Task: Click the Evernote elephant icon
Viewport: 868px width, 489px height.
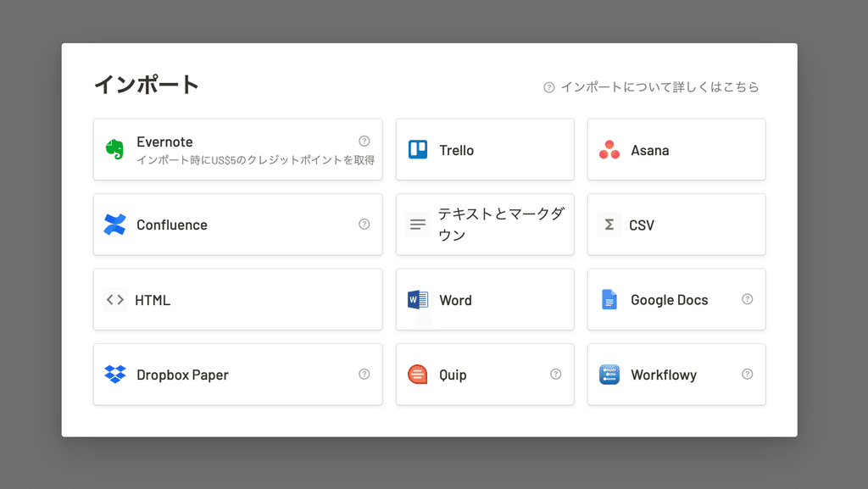Action: [x=114, y=149]
